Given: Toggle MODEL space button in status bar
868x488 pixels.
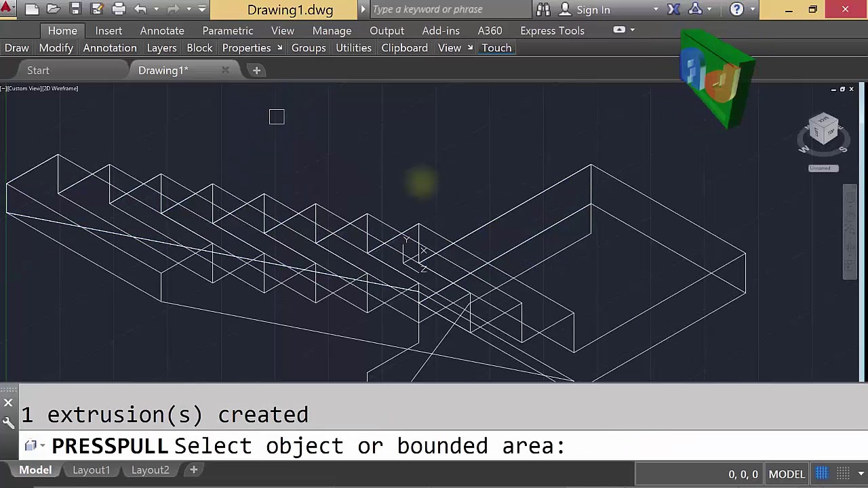Looking at the screenshot, I should coord(787,474).
